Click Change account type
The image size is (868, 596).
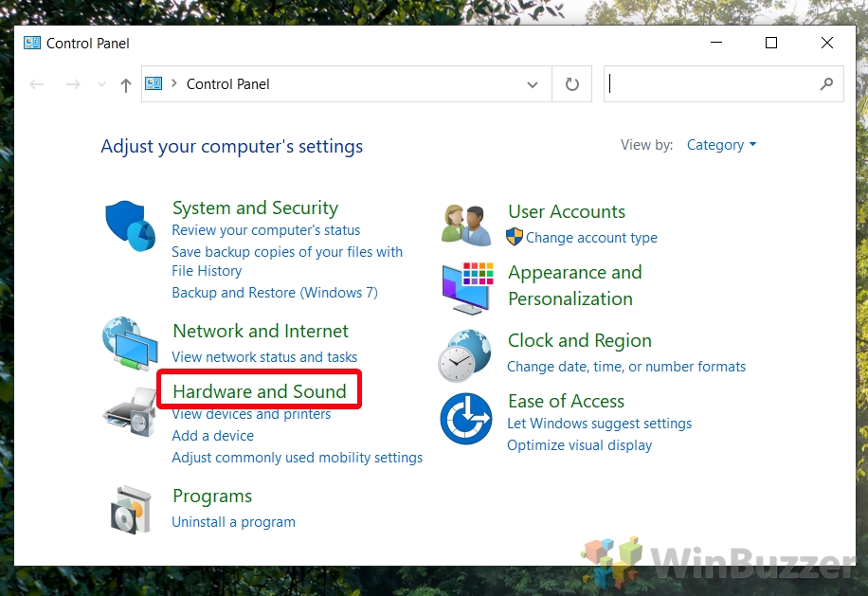tap(591, 238)
